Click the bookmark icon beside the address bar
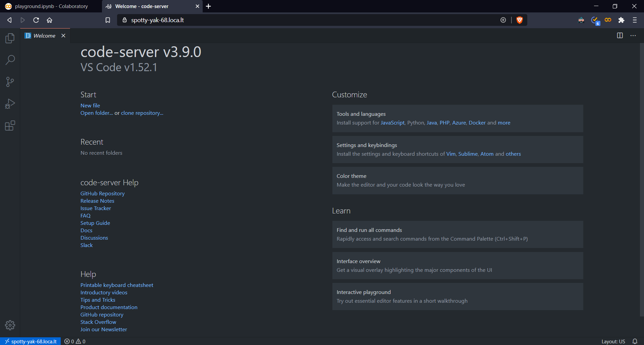644x345 pixels. coord(108,20)
